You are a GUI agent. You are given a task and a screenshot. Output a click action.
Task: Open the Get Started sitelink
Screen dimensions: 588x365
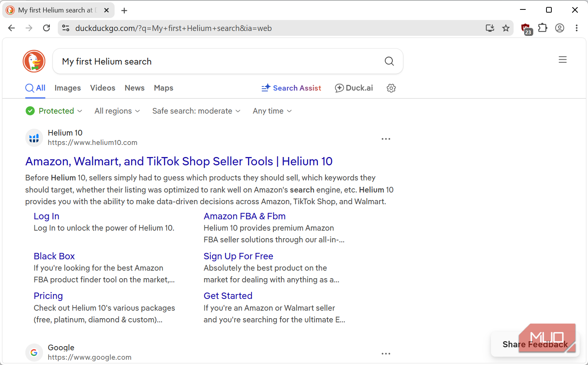[x=228, y=296]
